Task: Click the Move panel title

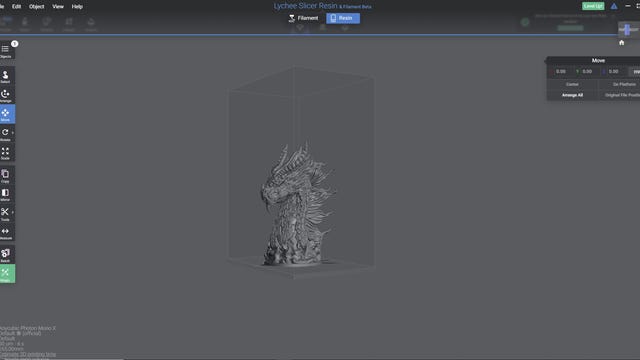Action: [x=598, y=60]
